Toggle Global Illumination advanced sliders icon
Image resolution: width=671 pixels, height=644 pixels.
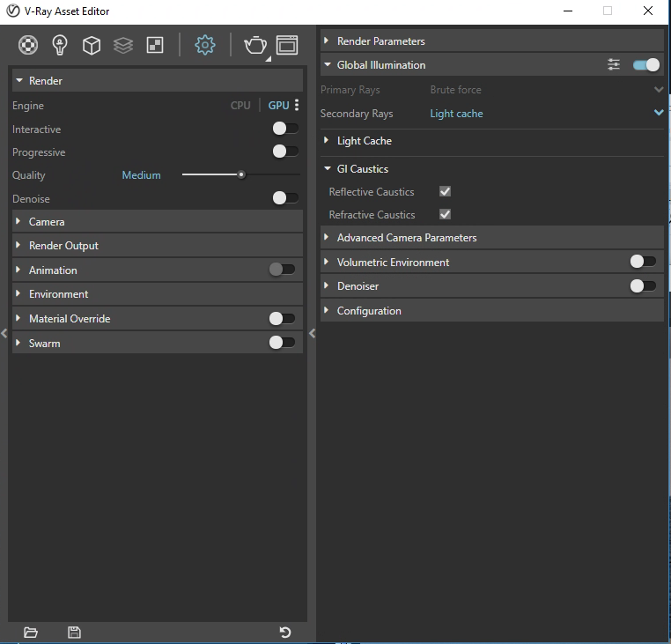point(614,64)
